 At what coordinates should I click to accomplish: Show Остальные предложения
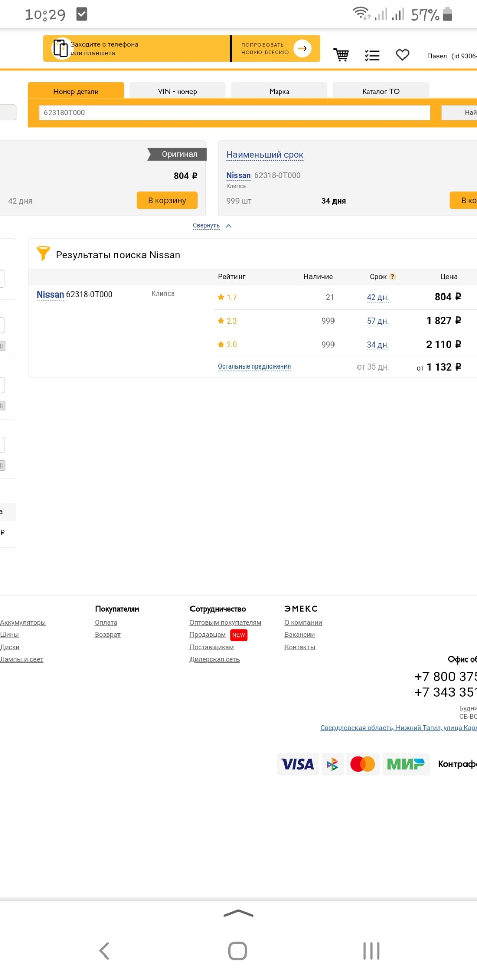coord(254,366)
